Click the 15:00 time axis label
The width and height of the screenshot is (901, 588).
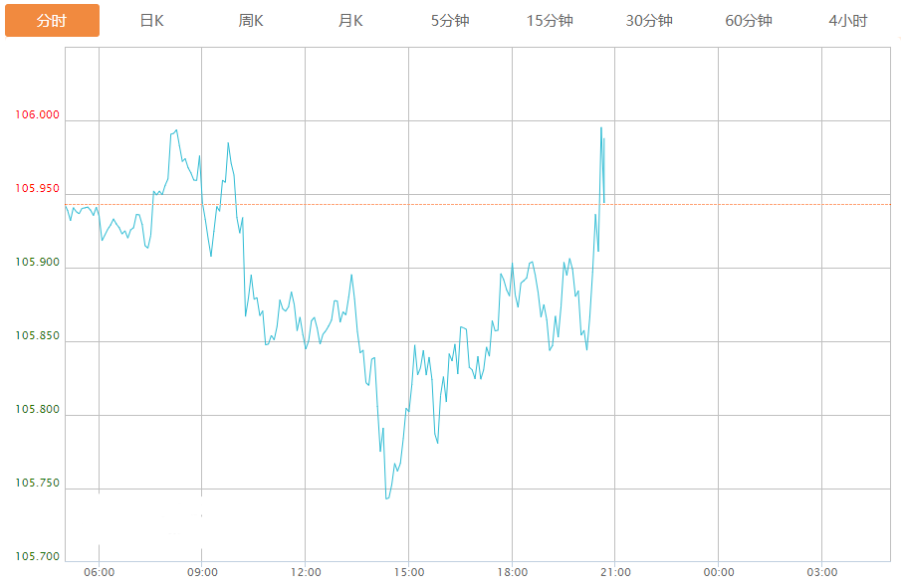click(409, 572)
